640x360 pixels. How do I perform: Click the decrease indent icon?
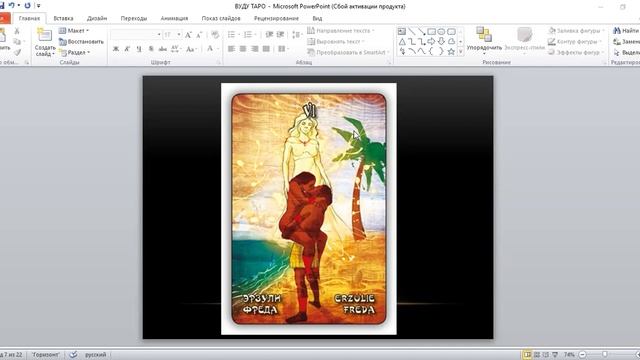[269, 35]
